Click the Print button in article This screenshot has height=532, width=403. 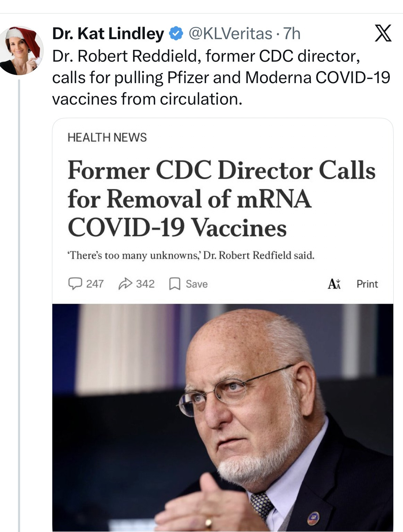pos(367,284)
